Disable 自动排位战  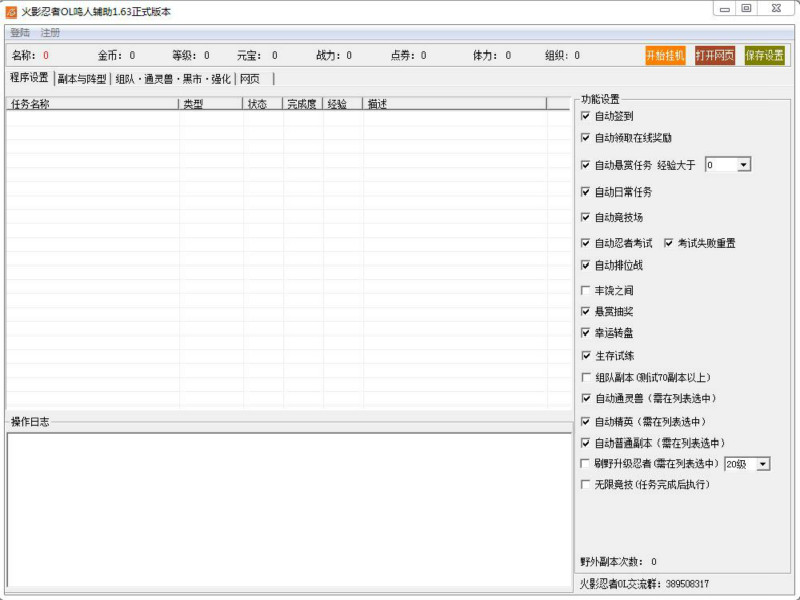[x=586, y=265]
